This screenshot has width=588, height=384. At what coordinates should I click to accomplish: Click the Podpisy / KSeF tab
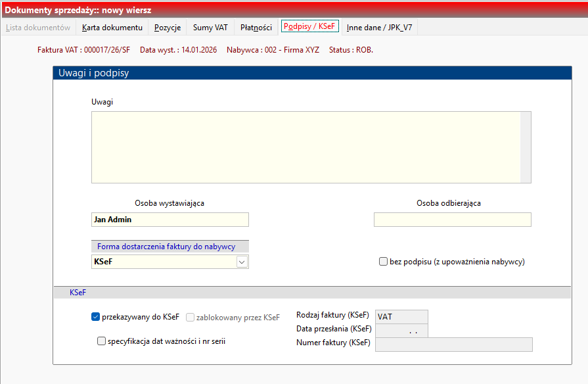click(309, 27)
